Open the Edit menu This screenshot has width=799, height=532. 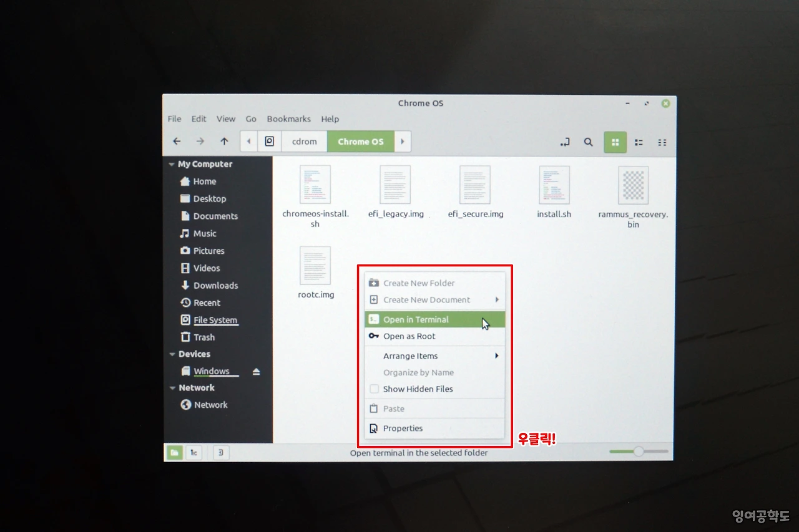pos(199,119)
